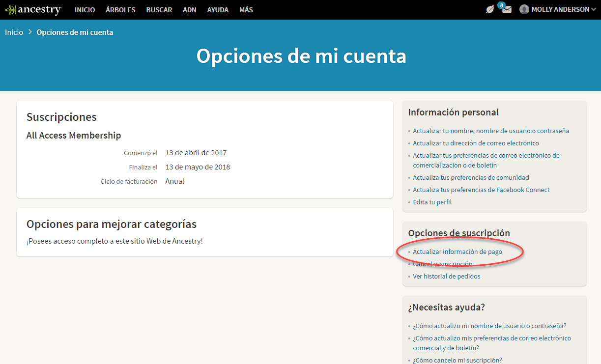
Task: Click the 'Información personal' heading
Action: point(453,112)
